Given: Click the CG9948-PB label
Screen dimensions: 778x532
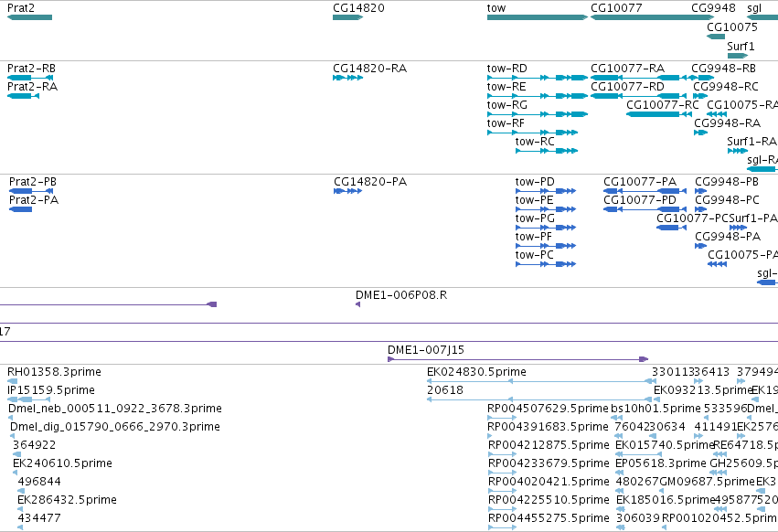Looking at the screenshot, I should pyautogui.click(x=727, y=182).
